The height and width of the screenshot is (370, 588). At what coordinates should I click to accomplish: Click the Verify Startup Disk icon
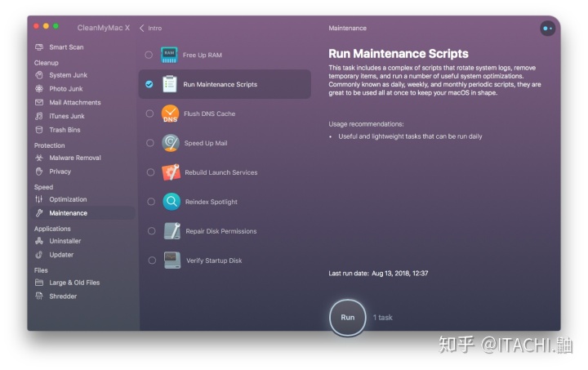coord(172,261)
